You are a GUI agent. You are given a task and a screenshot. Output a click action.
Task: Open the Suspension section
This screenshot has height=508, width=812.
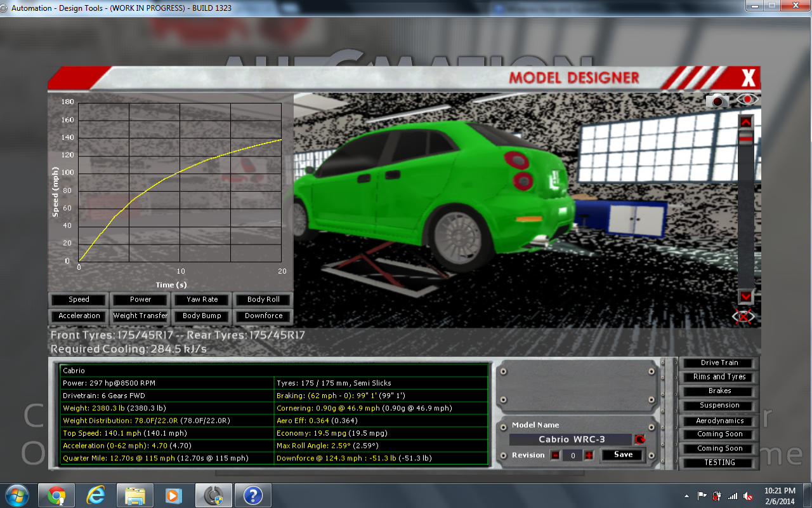click(x=719, y=405)
